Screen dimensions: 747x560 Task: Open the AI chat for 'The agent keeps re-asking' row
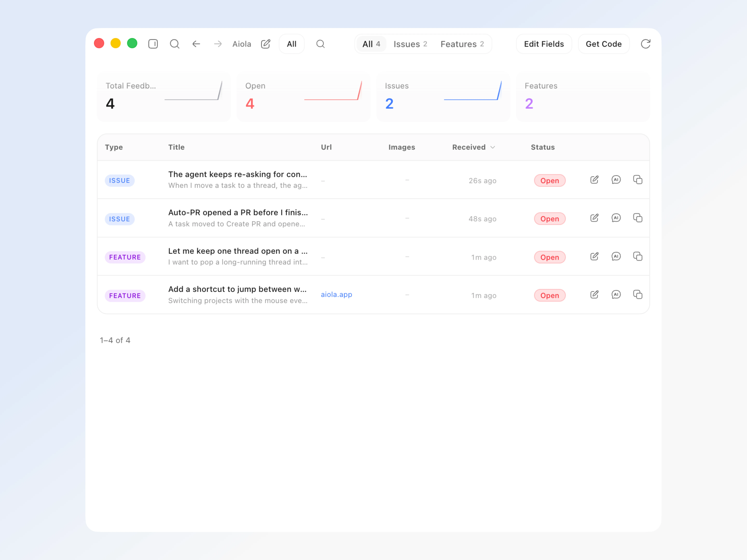pyautogui.click(x=616, y=180)
